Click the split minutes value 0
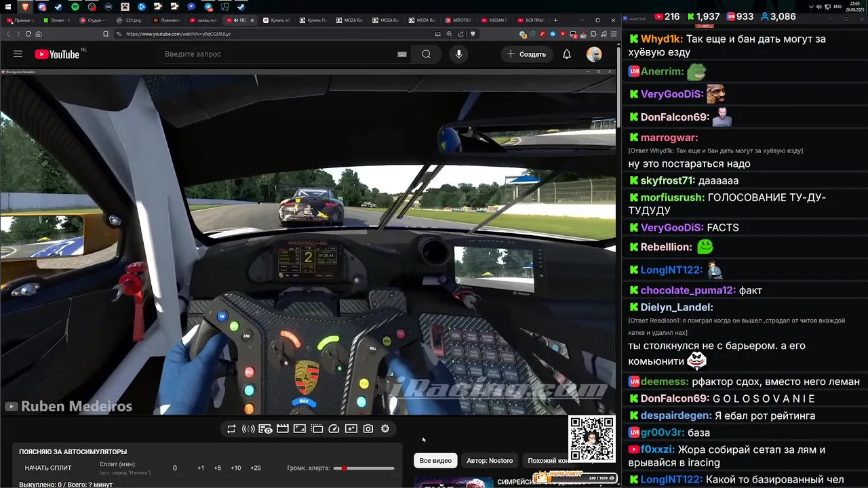The image size is (868, 488). pos(175,468)
